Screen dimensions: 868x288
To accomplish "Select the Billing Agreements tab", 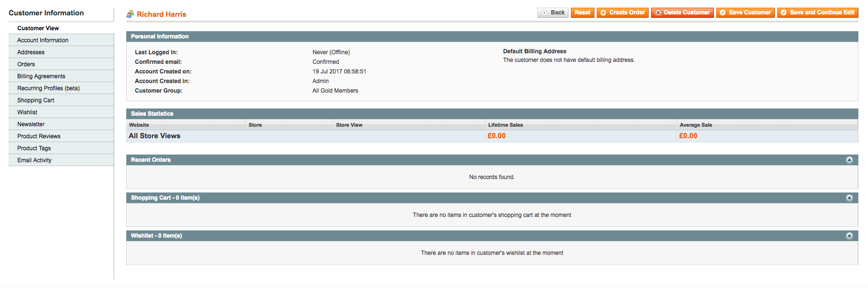I will [x=41, y=76].
